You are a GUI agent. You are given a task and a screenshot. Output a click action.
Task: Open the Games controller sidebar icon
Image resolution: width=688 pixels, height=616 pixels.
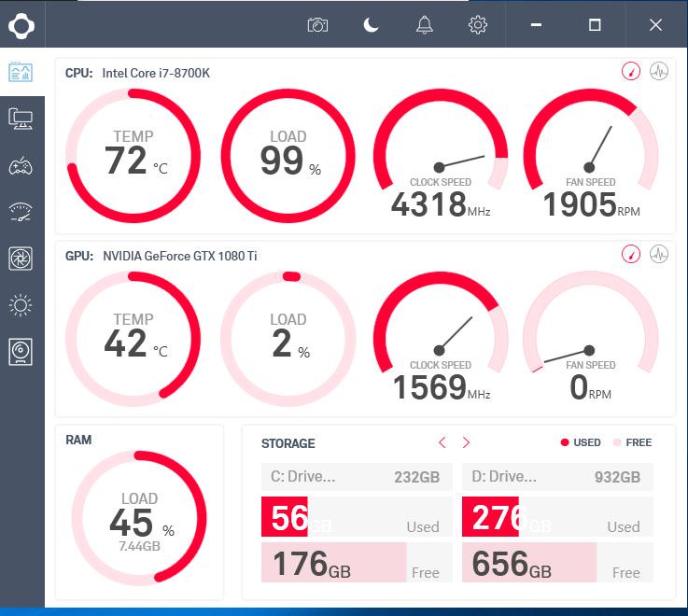click(x=21, y=166)
